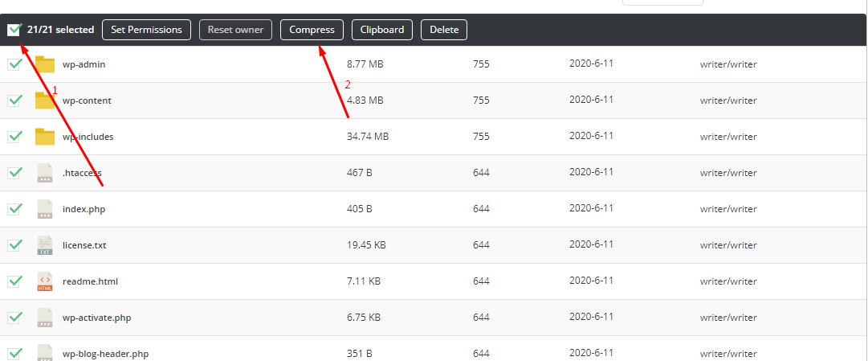Click the 467 B size of .htaccess
The height and width of the screenshot is (361, 868).
click(x=359, y=173)
